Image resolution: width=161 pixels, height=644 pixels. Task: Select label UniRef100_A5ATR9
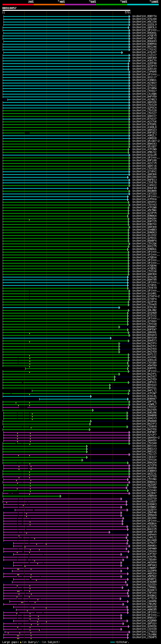[x=144, y=366]
